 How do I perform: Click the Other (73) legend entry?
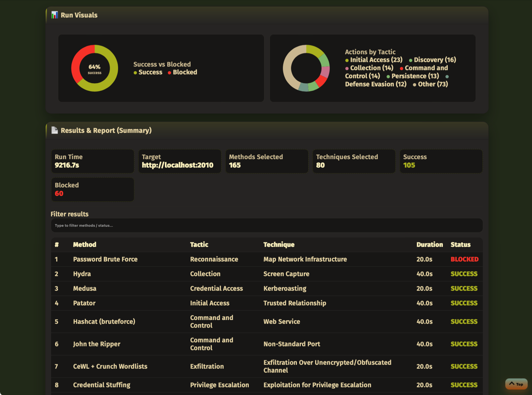pyautogui.click(x=430, y=84)
